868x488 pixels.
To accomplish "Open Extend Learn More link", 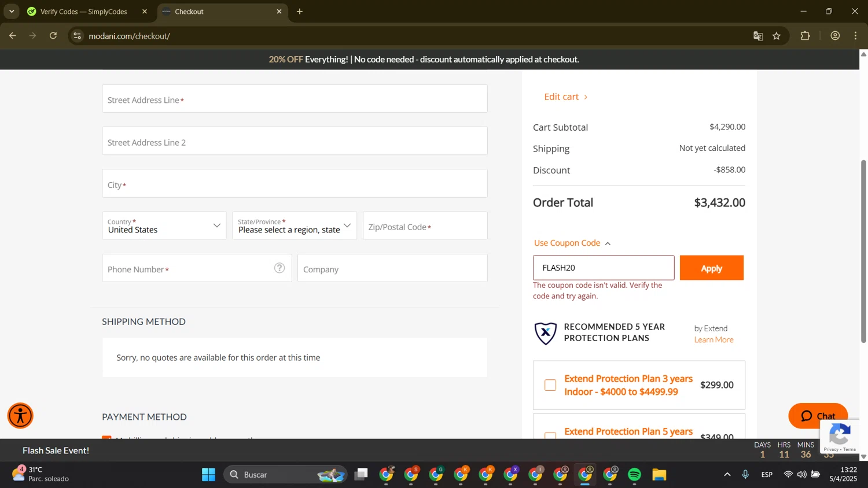I will point(713,339).
